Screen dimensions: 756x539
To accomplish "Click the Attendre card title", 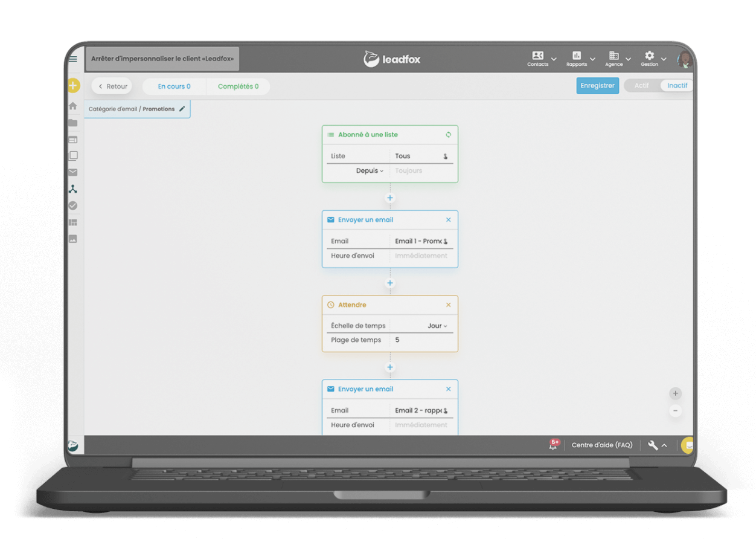I will [x=352, y=305].
